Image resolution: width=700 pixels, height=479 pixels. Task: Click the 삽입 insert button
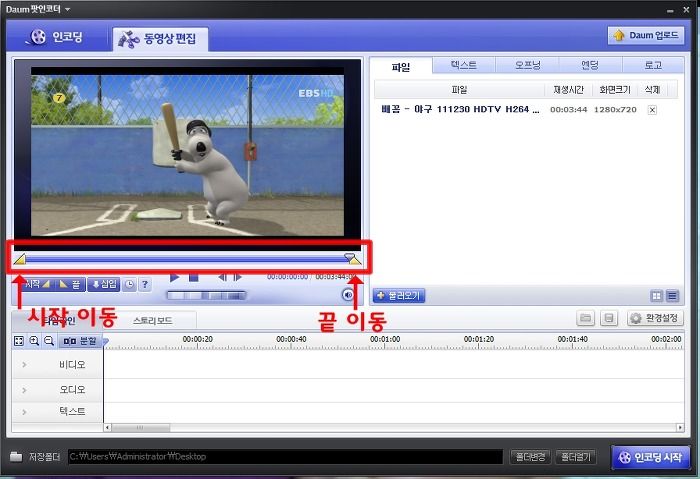click(104, 284)
